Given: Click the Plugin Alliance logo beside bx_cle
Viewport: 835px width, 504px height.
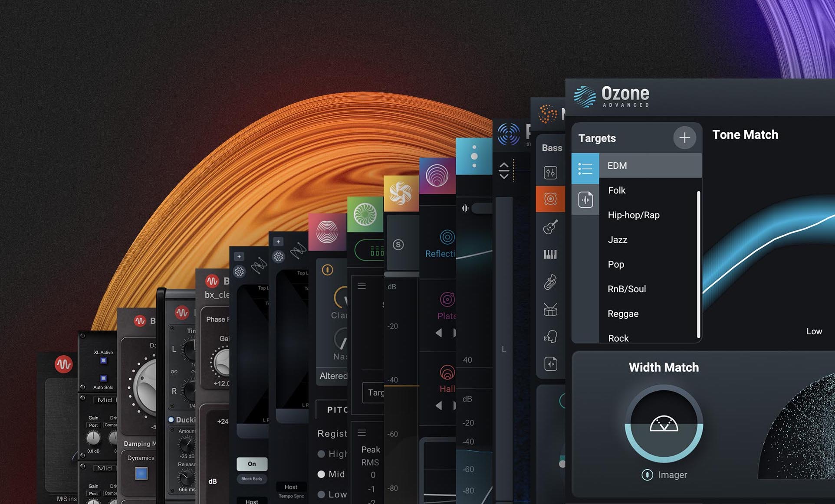Looking at the screenshot, I should click(x=212, y=281).
